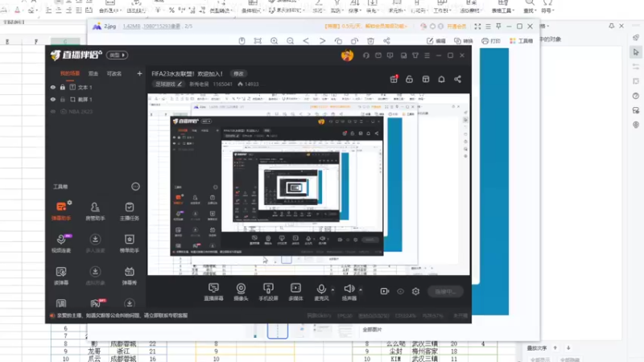The width and height of the screenshot is (644, 362).
Task: Click the 扬声器 speaker icon
Action: coord(349,289)
